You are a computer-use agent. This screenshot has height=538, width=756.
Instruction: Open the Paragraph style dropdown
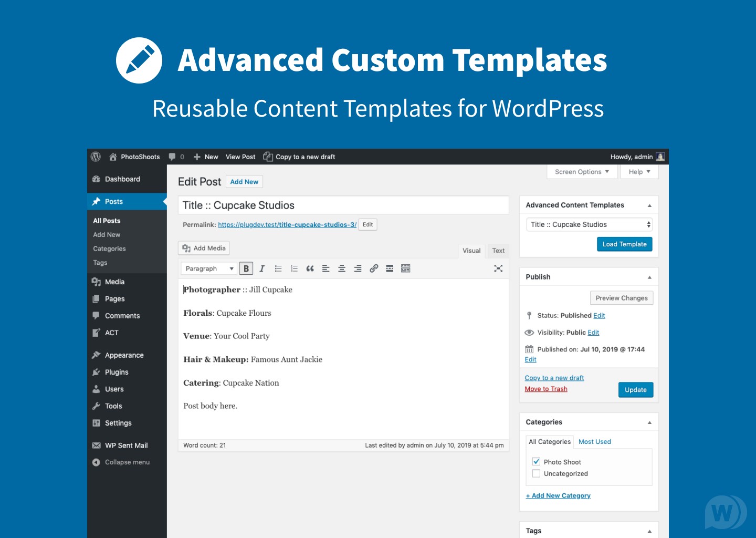point(208,268)
